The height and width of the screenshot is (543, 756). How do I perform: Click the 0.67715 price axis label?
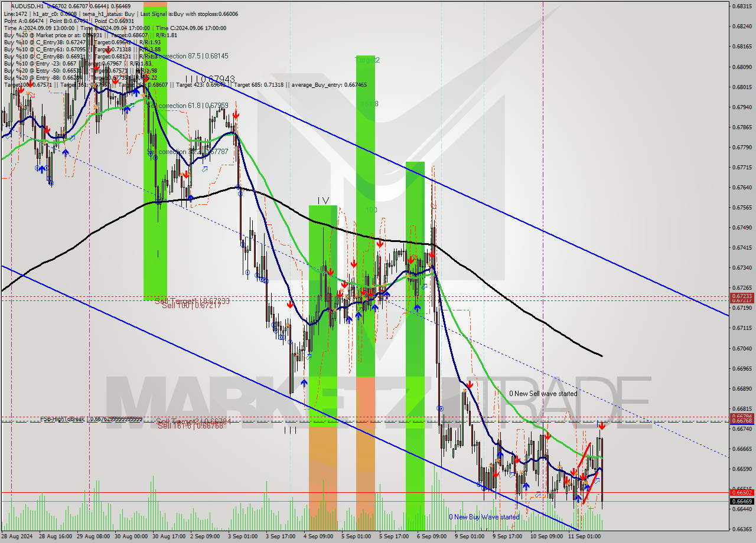742,168
